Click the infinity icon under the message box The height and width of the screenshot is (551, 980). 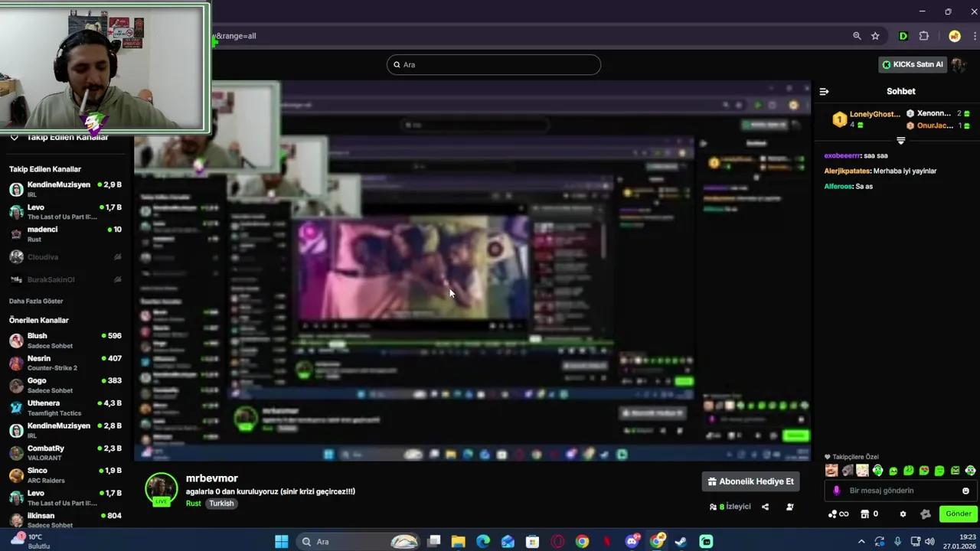coord(844,514)
